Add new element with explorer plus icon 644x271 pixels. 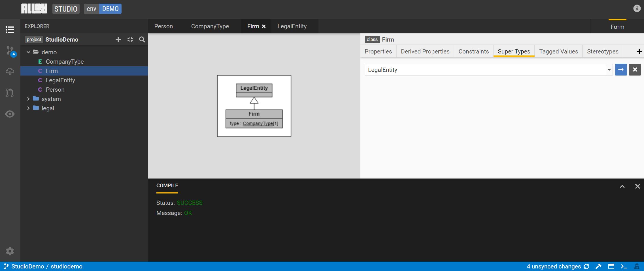pos(118,40)
